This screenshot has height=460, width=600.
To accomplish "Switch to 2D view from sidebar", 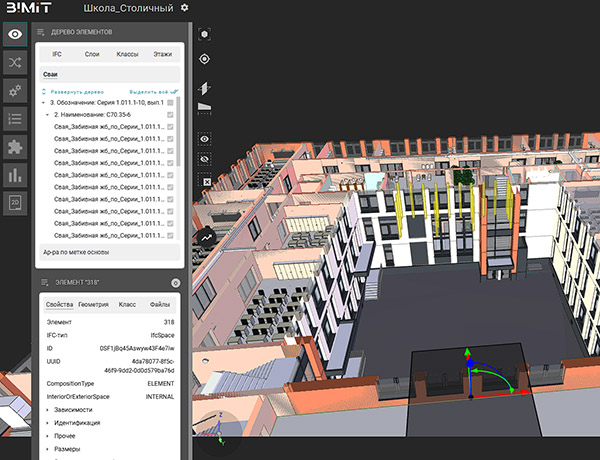I will click(16, 203).
